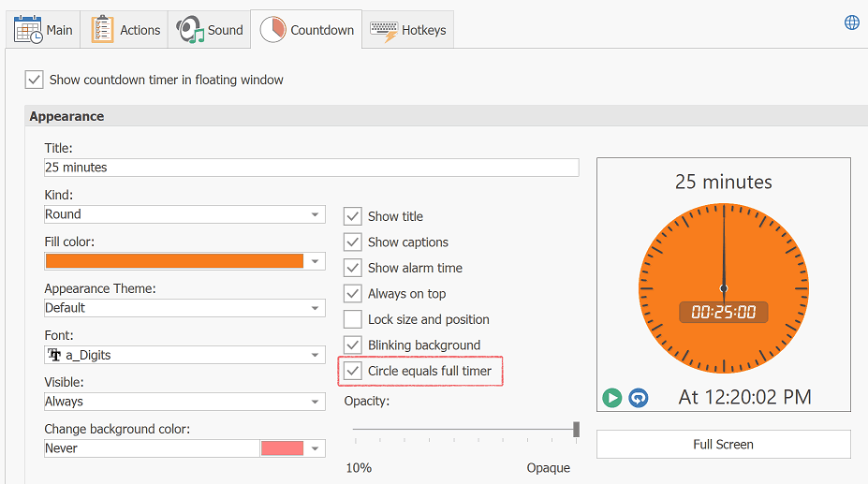Click the globe language icon
Image resolution: width=868 pixels, height=484 pixels.
coord(852,22)
